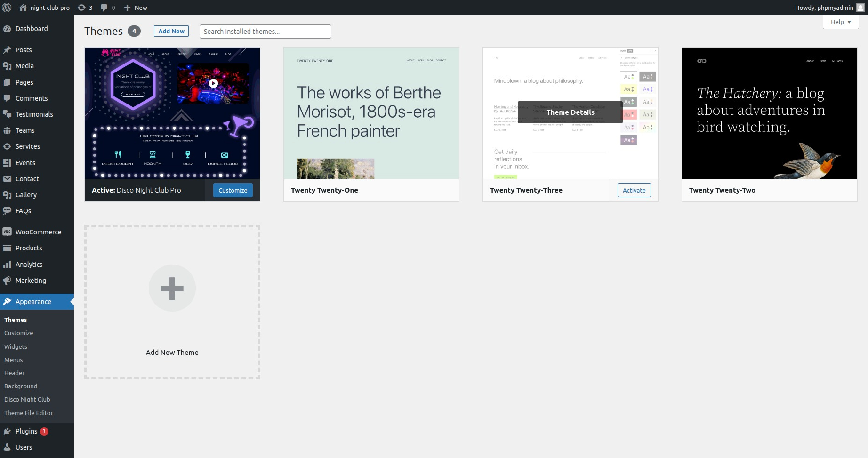Screen dimensions: 868x458
Task: Click the Users person icon
Action: 7,447
